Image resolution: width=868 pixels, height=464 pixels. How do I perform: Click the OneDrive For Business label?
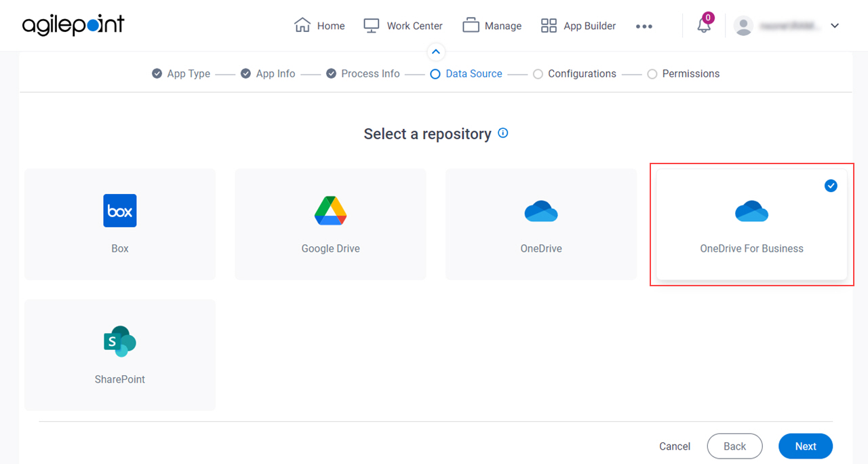751,248
